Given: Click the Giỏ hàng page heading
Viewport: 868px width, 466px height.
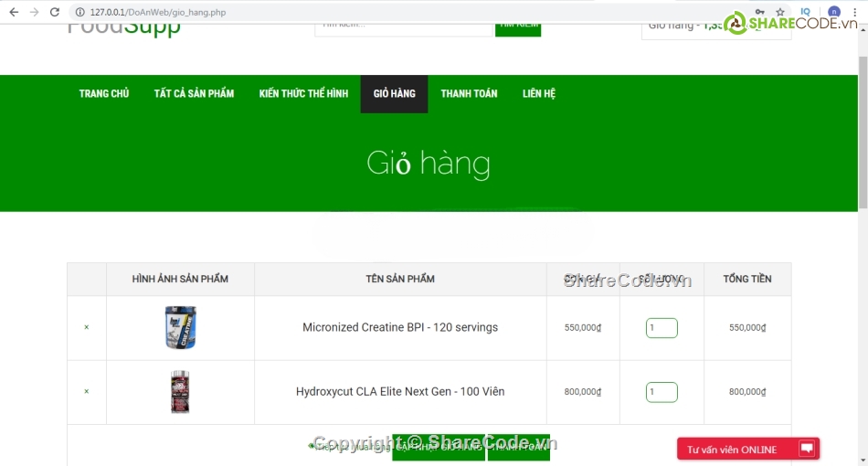Looking at the screenshot, I should pyautogui.click(x=429, y=164).
